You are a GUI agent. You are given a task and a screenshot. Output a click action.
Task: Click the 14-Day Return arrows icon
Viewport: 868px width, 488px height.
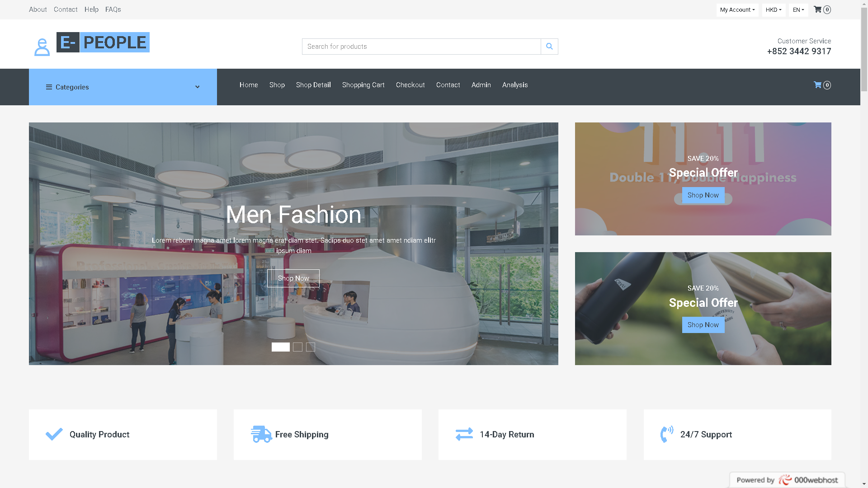click(x=464, y=434)
